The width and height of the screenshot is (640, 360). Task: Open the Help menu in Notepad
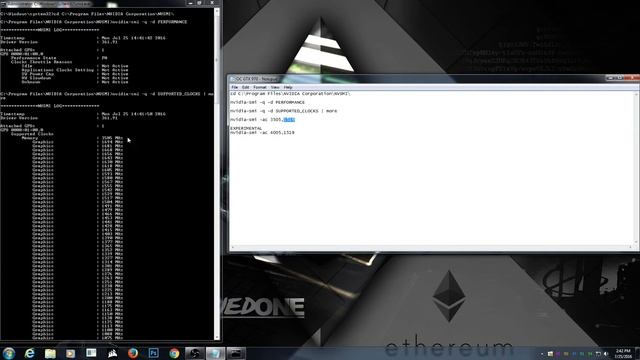point(288,87)
